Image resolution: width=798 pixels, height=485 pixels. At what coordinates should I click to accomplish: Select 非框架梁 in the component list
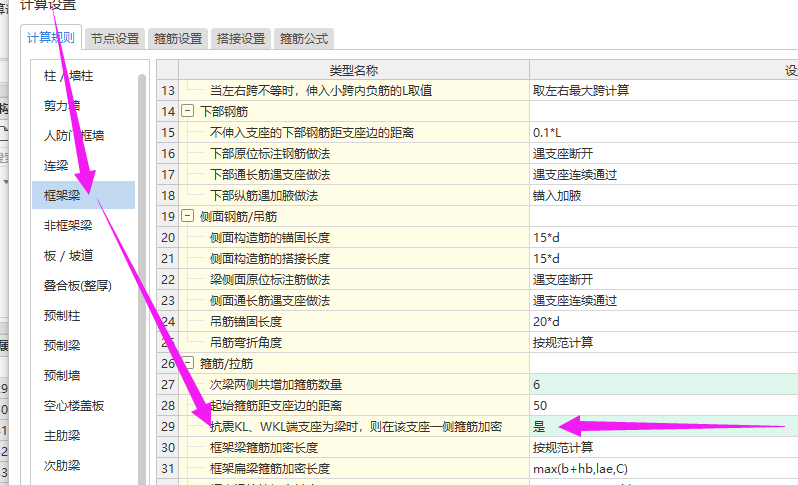pos(68,225)
